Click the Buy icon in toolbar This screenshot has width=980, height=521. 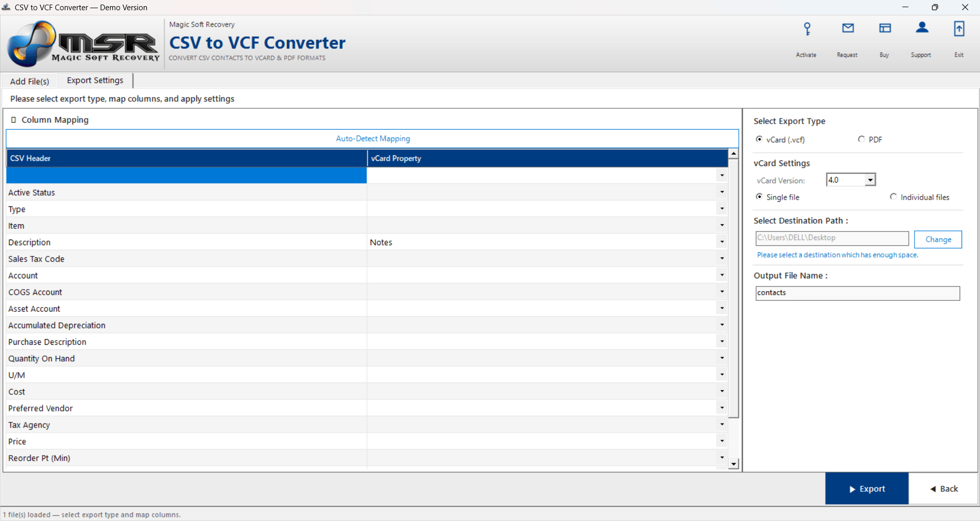885,28
